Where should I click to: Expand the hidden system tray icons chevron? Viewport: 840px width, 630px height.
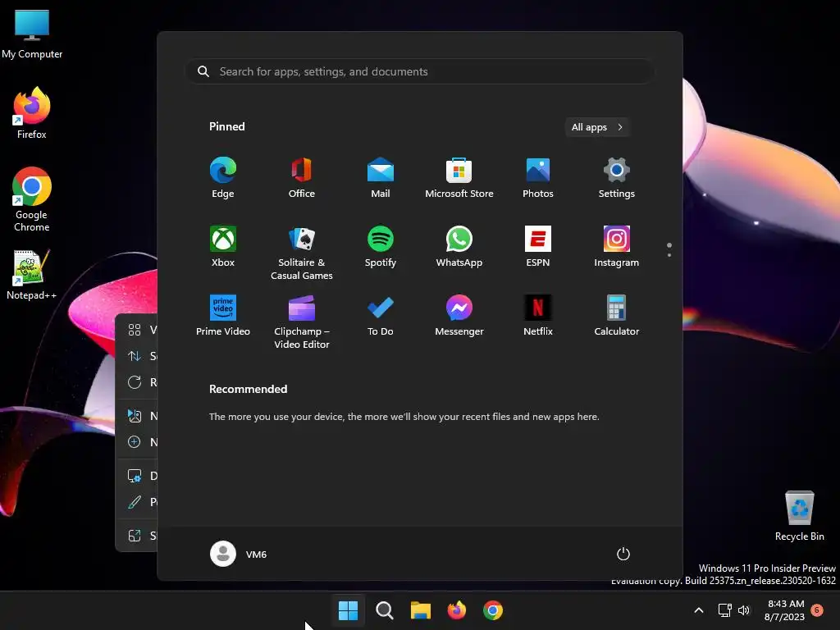tap(699, 610)
